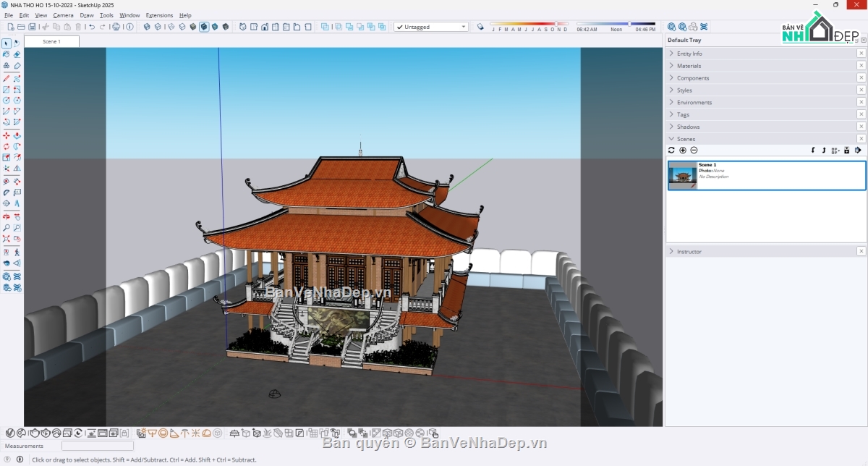
Task: Pick the Line drawing tool
Action: click(x=7, y=78)
